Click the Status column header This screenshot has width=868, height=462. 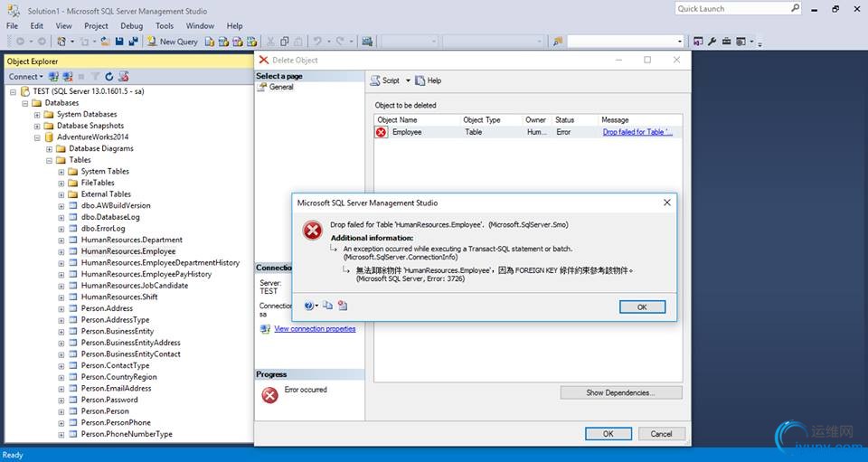[x=576, y=120]
